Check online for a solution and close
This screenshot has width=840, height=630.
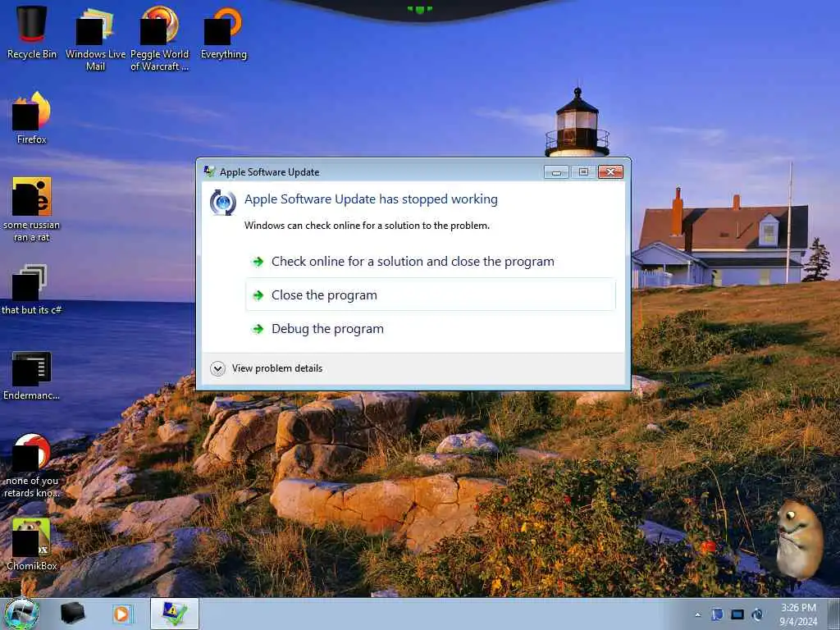431,262
